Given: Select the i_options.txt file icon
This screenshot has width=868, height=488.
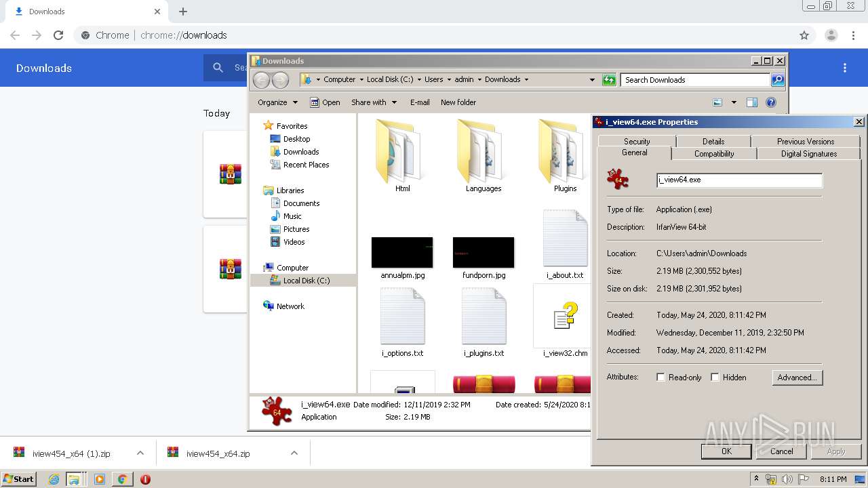Looking at the screenshot, I should [402, 316].
